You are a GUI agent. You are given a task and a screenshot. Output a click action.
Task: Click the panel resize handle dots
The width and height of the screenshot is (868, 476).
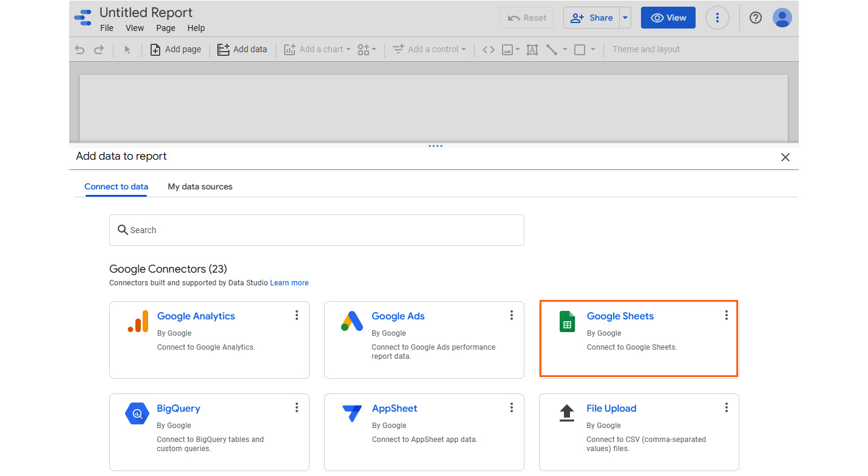tap(435, 146)
